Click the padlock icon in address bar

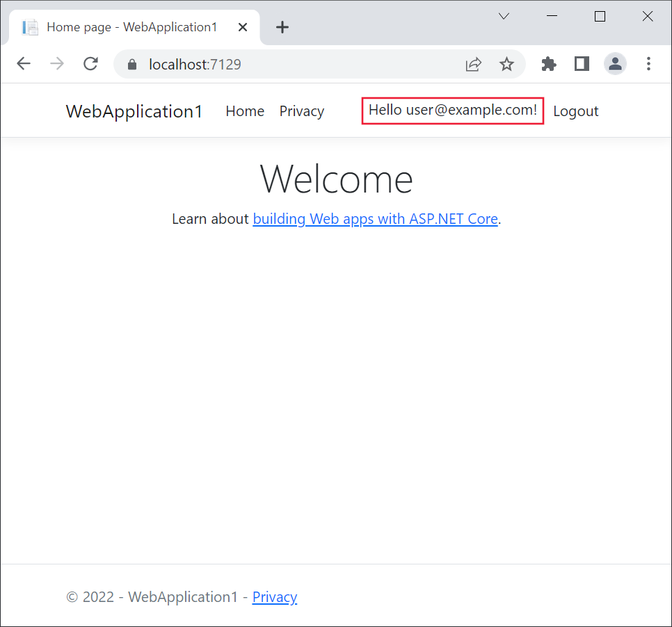(131, 63)
